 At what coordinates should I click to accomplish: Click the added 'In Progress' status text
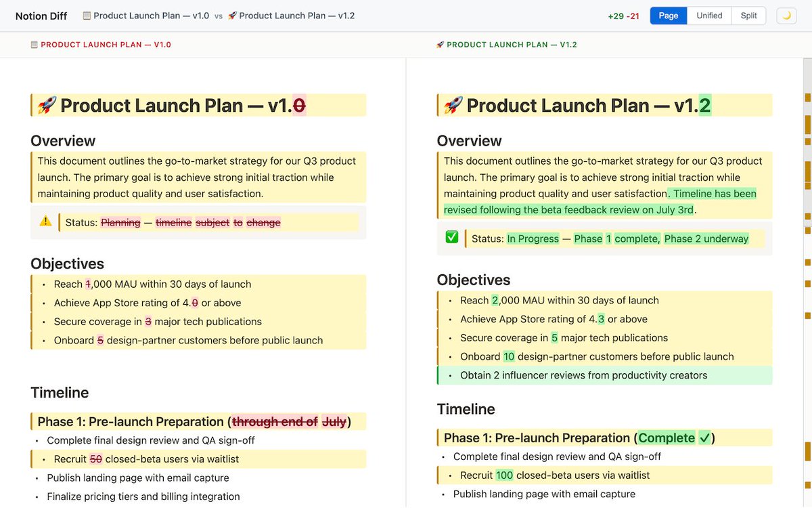pos(533,238)
